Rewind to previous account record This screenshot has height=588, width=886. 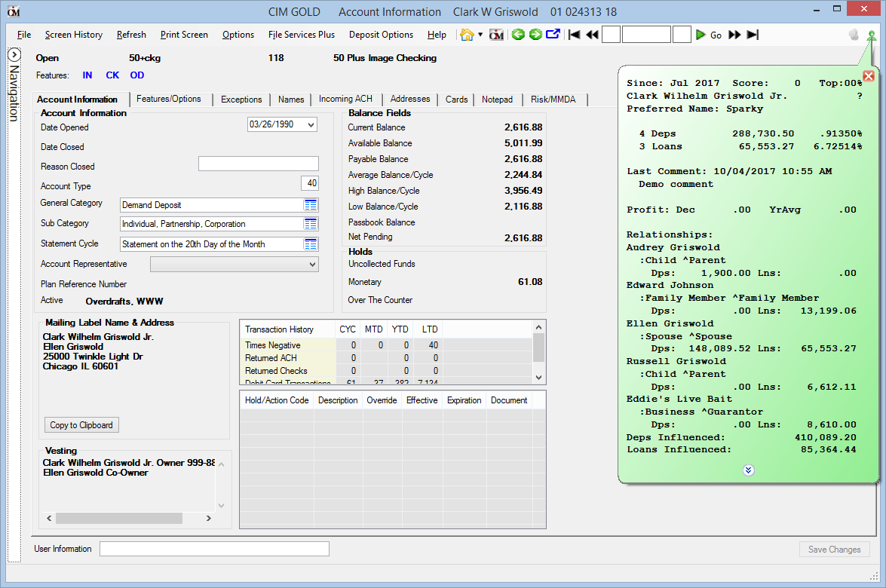tap(592, 35)
